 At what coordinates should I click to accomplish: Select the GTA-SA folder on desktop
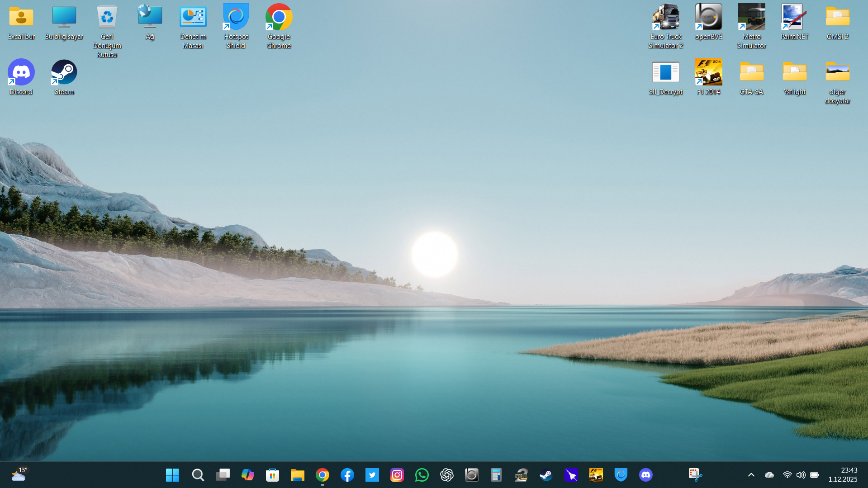coord(751,78)
